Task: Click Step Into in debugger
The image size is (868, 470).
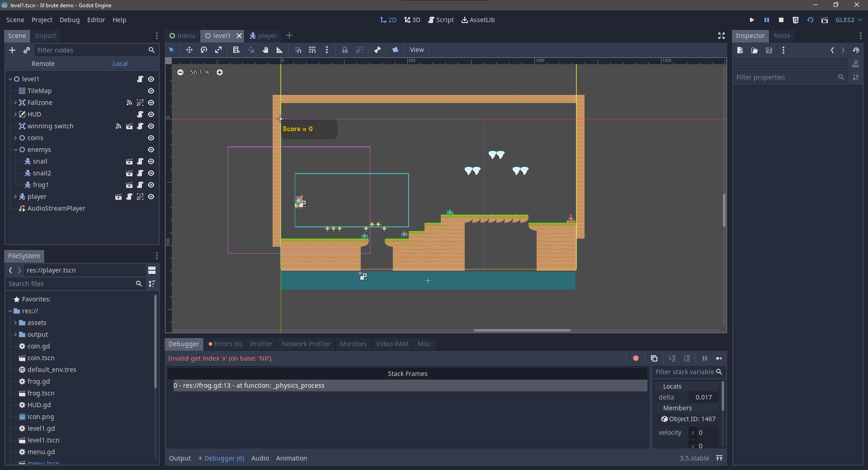Action: [672, 358]
